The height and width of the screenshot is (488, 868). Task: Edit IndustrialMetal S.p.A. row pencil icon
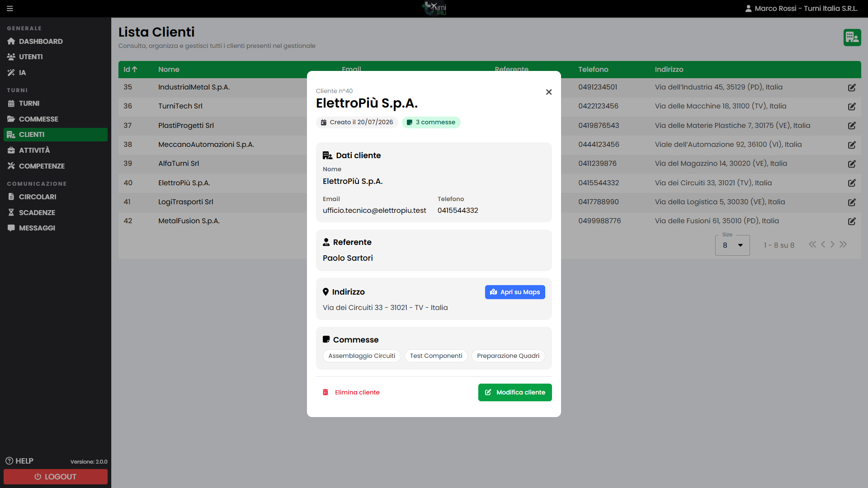852,88
